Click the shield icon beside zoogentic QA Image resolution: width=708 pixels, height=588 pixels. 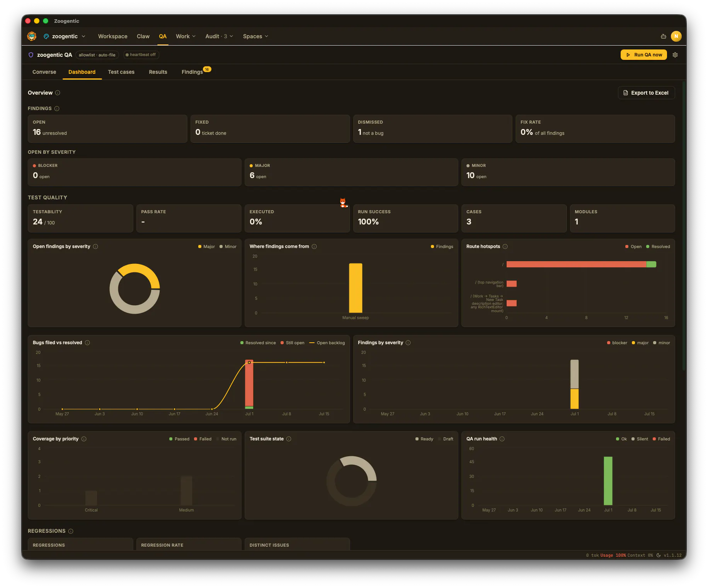tap(31, 55)
